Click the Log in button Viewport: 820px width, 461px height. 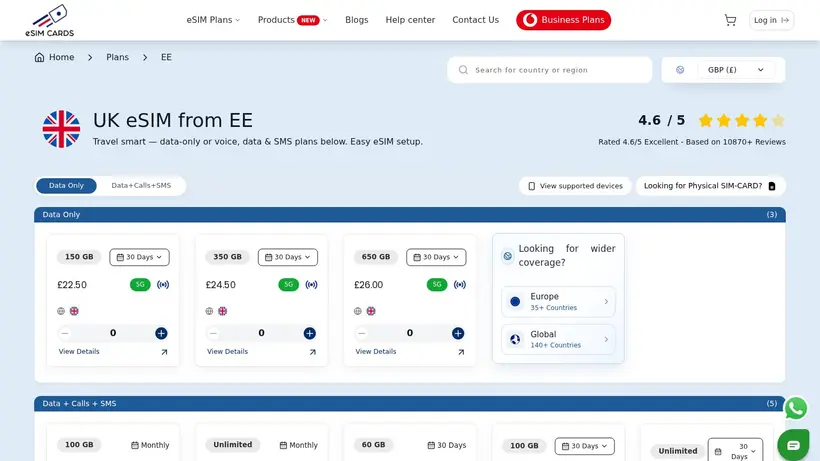click(771, 20)
